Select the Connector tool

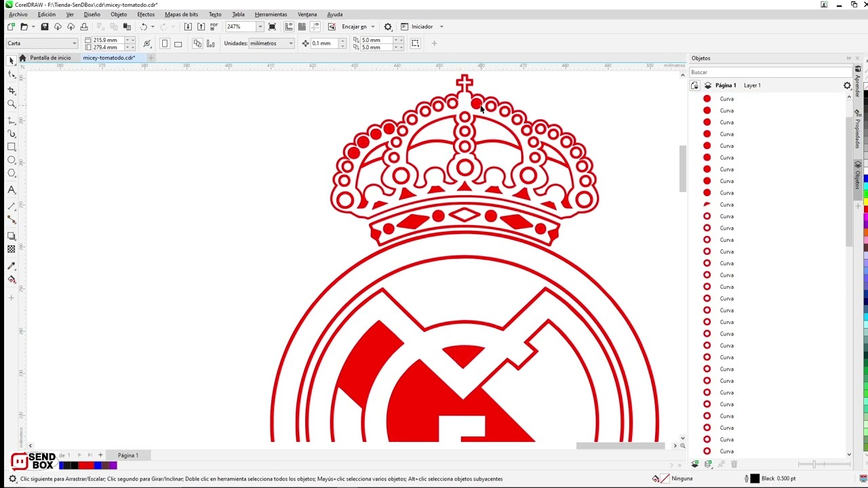(12, 220)
